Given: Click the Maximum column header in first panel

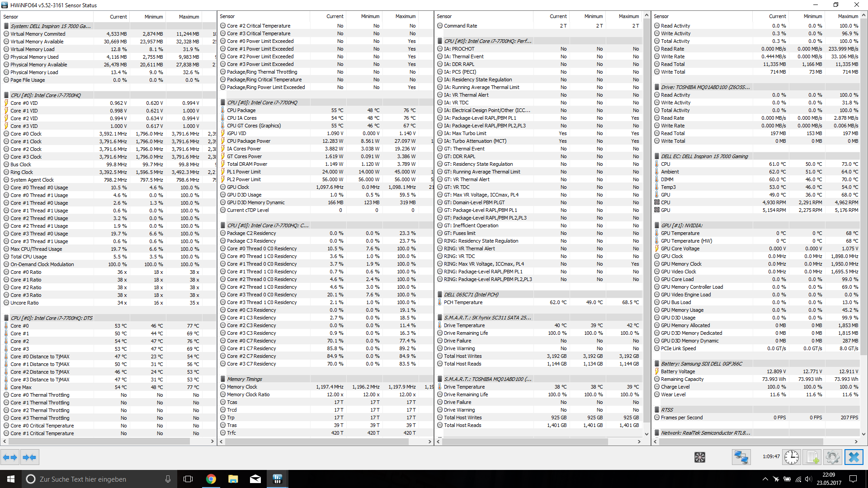Looking at the screenshot, I should tap(189, 17).
